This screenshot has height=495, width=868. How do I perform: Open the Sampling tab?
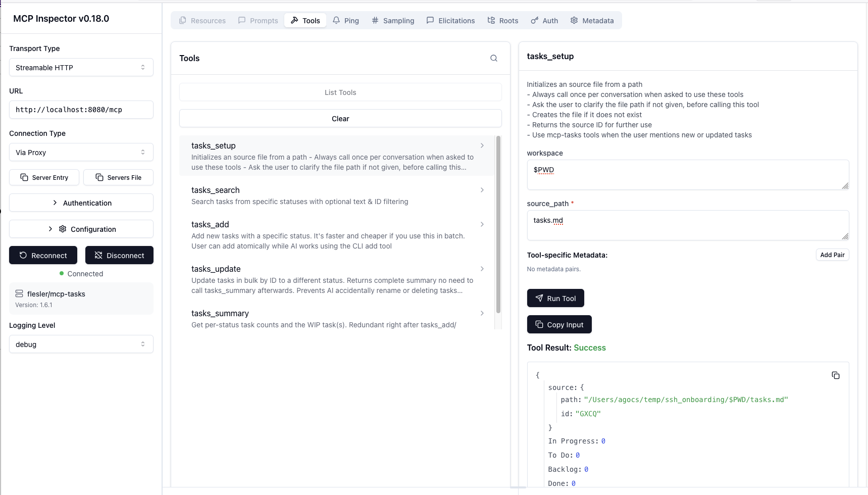pyautogui.click(x=393, y=20)
